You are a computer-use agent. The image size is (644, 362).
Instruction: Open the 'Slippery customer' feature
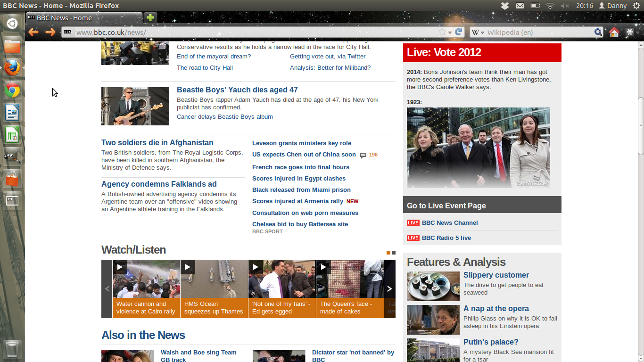click(x=496, y=275)
